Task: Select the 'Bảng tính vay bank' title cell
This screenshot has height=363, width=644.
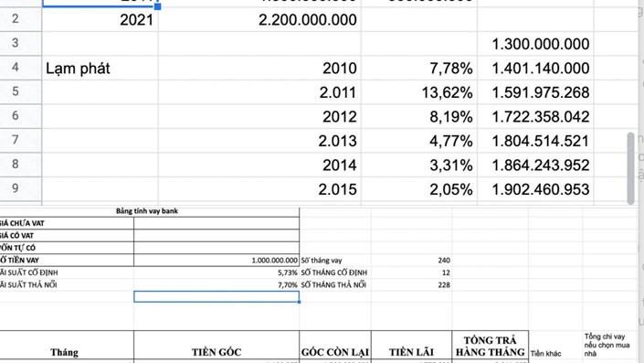Action: pyautogui.click(x=147, y=211)
